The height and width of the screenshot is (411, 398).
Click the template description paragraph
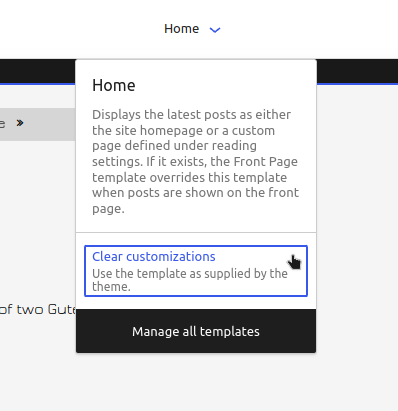click(x=196, y=161)
